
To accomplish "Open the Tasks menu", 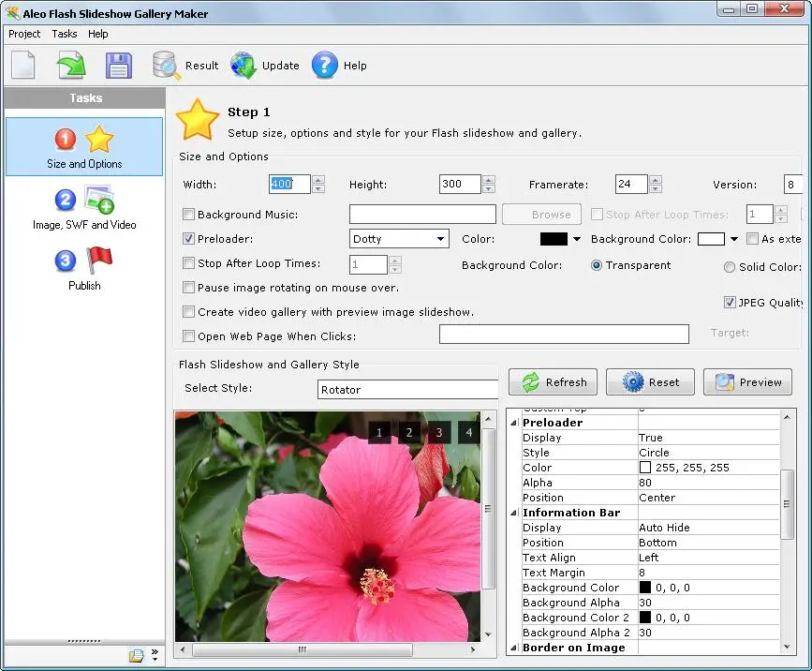I will tap(65, 34).
